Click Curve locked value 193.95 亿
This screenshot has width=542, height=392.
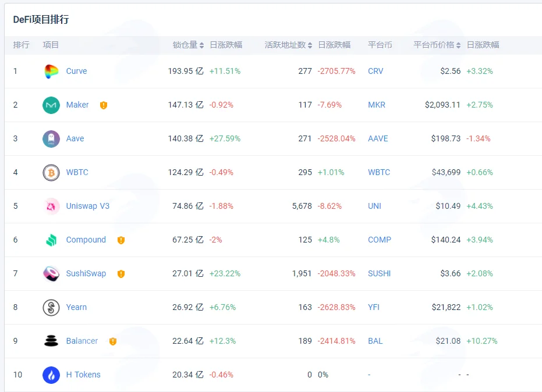[x=186, y=71]
